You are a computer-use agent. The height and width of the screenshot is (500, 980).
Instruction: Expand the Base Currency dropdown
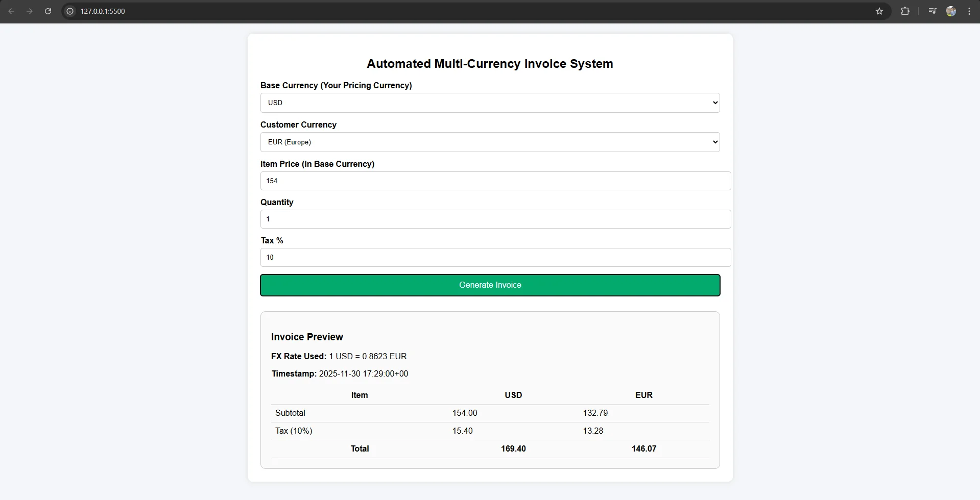pyautogui.click(x=490, y=103)
